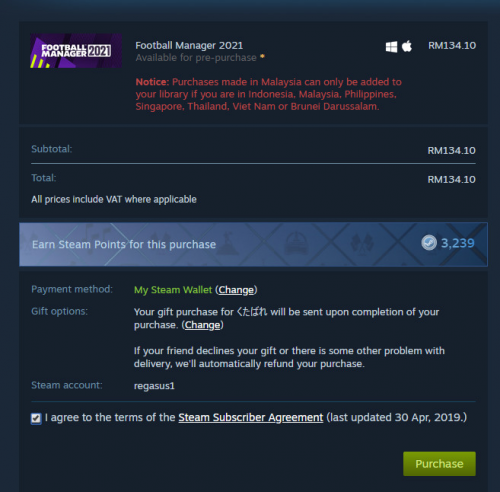Click the 3,239 points value

pyautogui.click(x=458, y=243)
